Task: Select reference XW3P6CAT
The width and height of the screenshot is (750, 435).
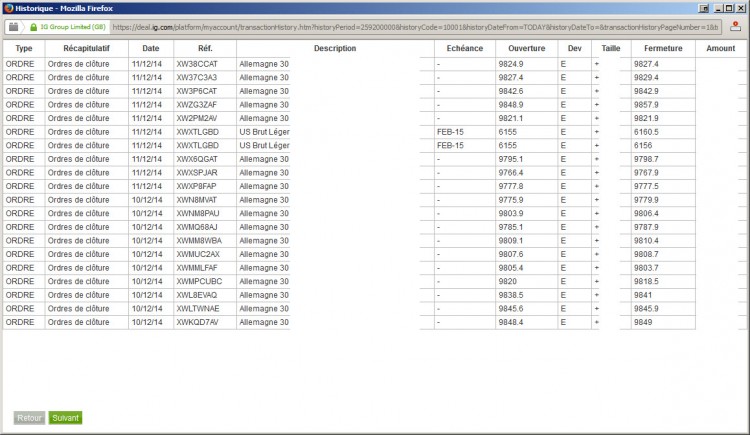Action: pyautogui.click(x=197, y=91)
